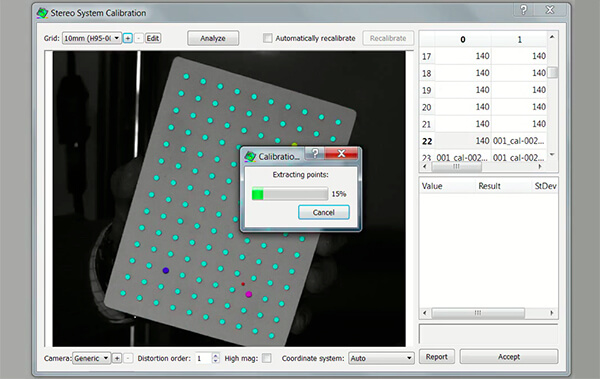Remove camera using the minus button
The height and width of the screenshot is (379, 600).
pyautogui.click(x=128, y=358)
